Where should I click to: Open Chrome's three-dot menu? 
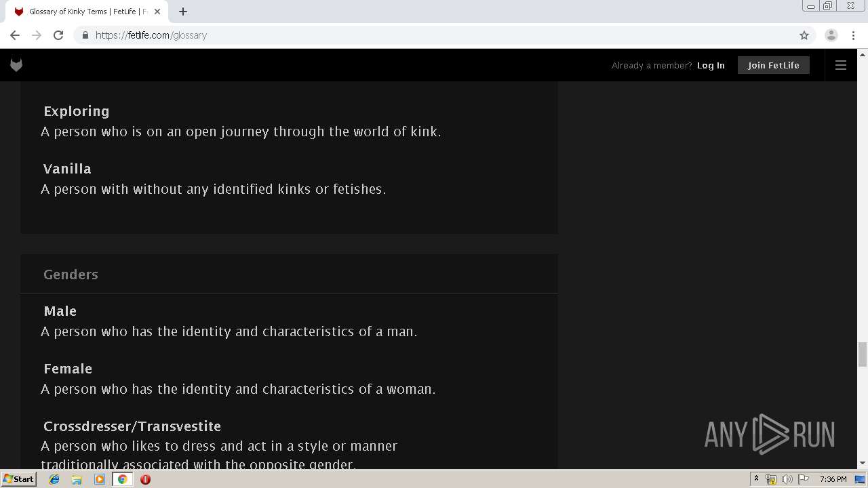coord(853,35)
